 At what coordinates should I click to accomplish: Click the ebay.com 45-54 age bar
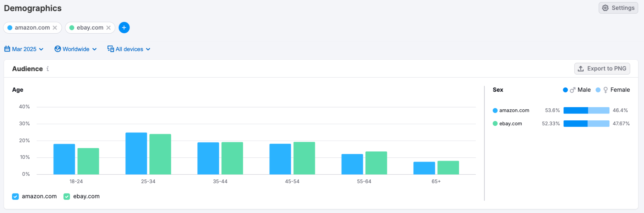(x=304, y=158)
